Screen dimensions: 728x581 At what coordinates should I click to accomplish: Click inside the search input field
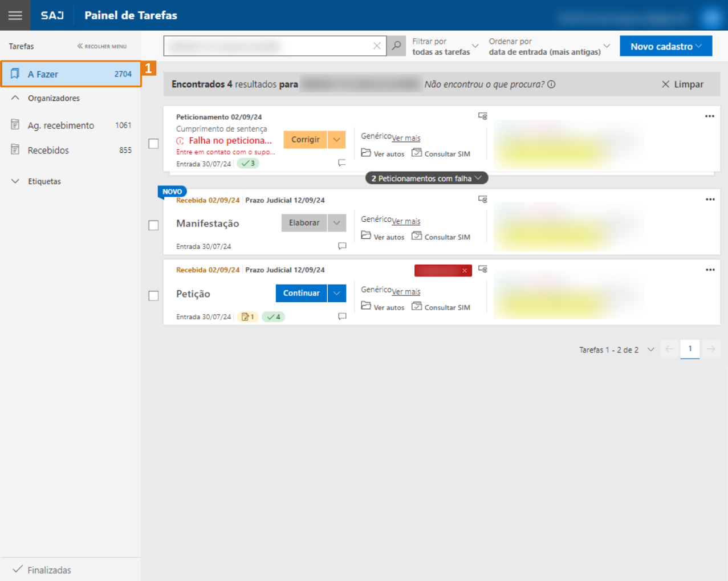coord(268,46)
